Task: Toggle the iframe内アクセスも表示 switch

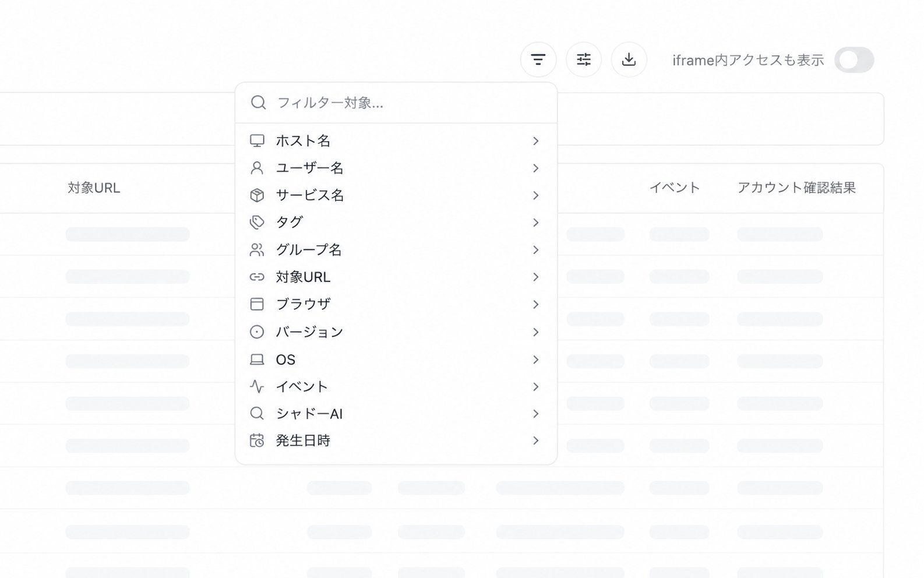Action: pos(854,60)
